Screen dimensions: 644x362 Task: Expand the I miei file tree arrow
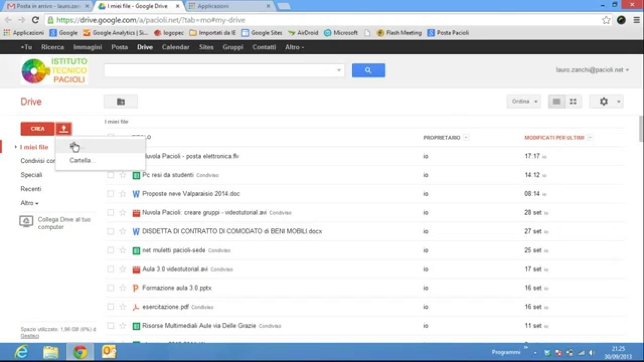(x=16, y=147)
